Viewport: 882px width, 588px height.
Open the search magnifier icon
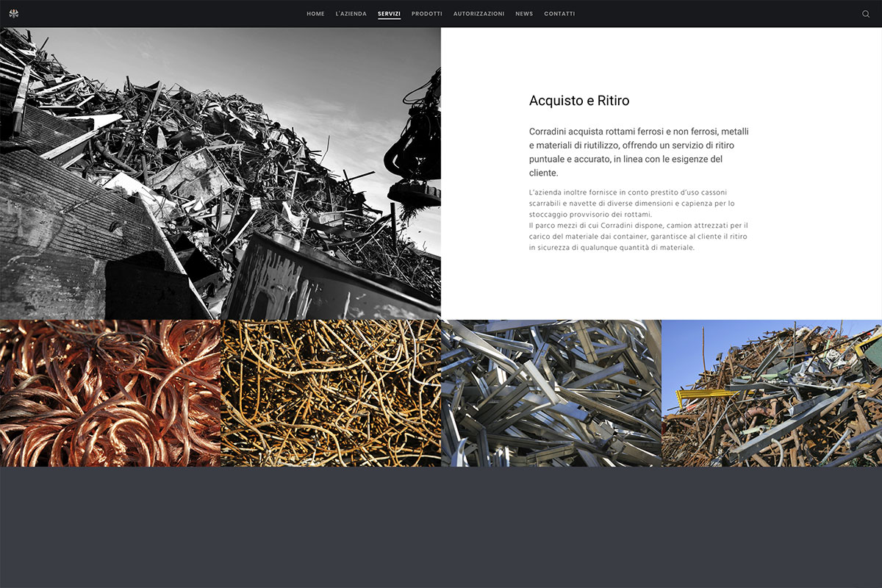click(866, 14)
